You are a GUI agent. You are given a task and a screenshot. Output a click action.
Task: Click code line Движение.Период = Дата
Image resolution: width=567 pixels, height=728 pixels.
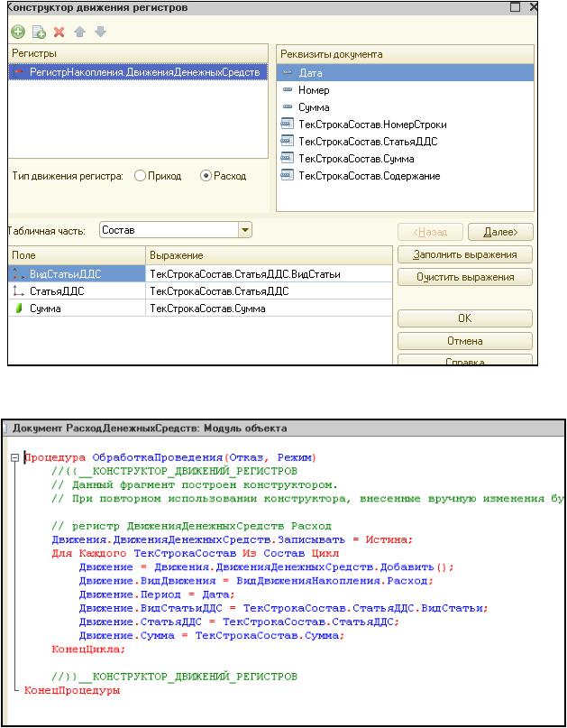pyautogui.click(x=157, y=594)
